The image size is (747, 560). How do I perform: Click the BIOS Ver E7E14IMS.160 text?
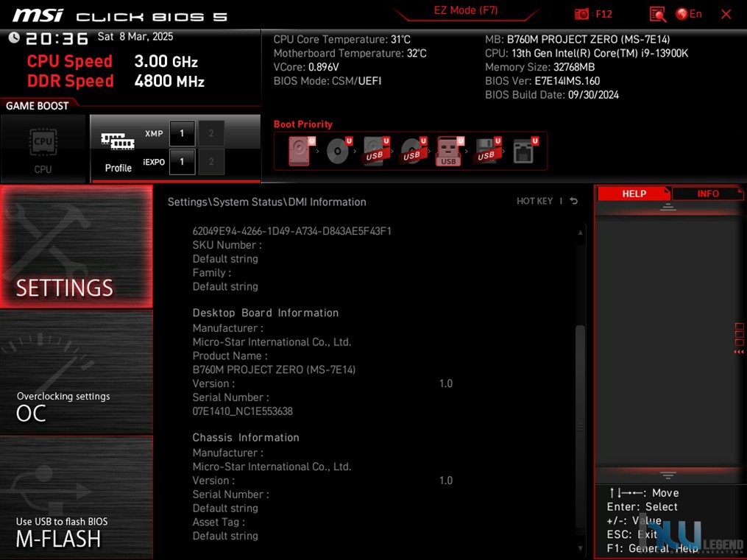coord(542,81)
